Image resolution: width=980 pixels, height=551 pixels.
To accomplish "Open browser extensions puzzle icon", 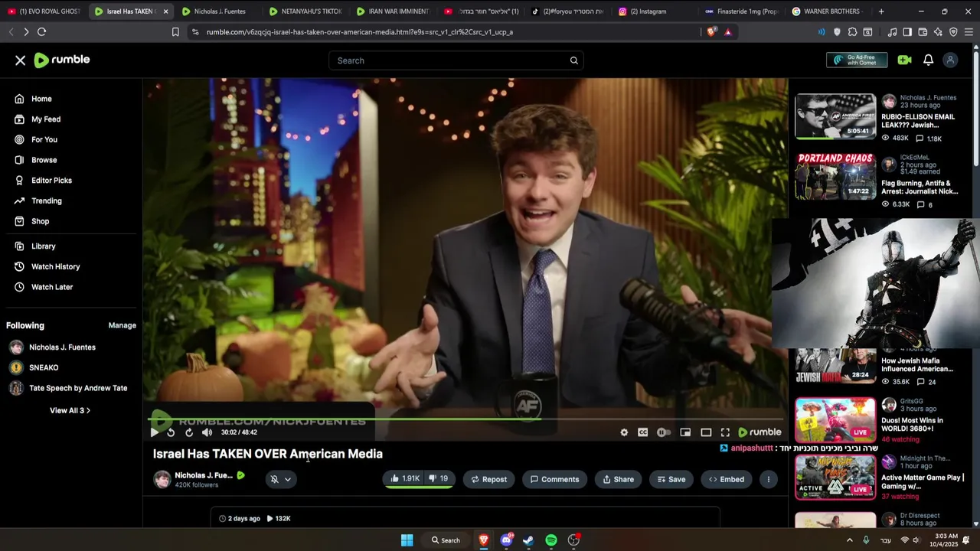I will coord(852,32).
